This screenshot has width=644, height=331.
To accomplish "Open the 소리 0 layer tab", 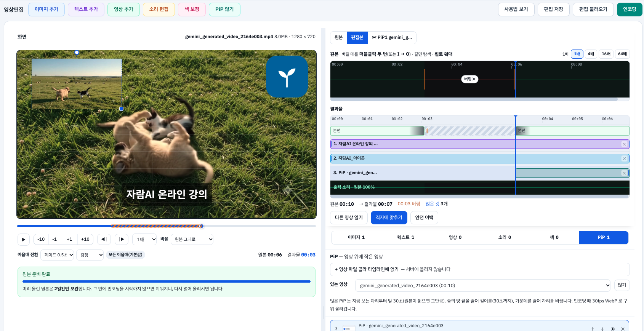I will pyautogui.click(x=505, y=237).
